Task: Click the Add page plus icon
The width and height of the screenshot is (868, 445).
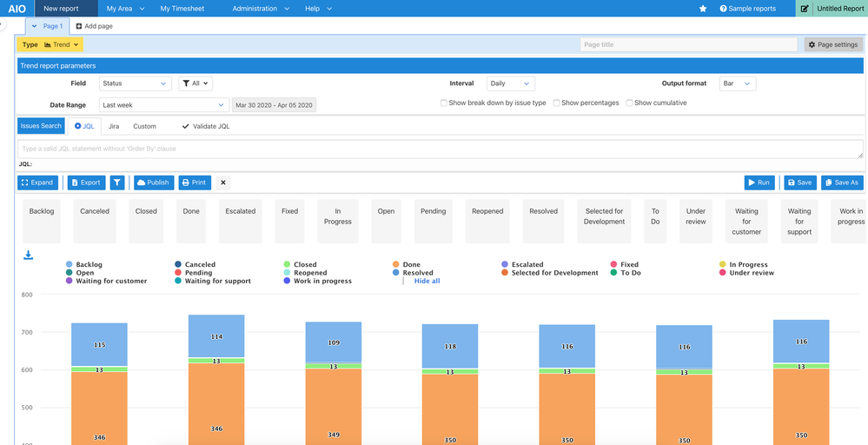Action: click(x=79, y=26)
